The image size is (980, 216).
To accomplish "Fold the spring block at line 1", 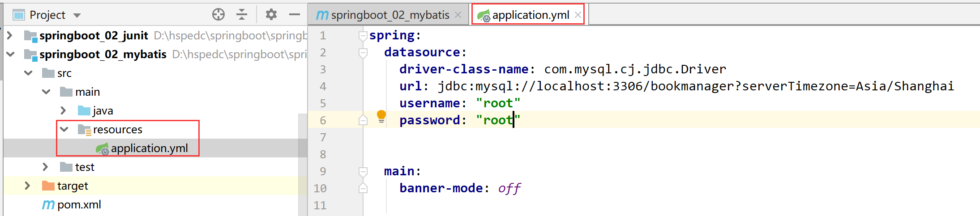I will tap(363, 36).
